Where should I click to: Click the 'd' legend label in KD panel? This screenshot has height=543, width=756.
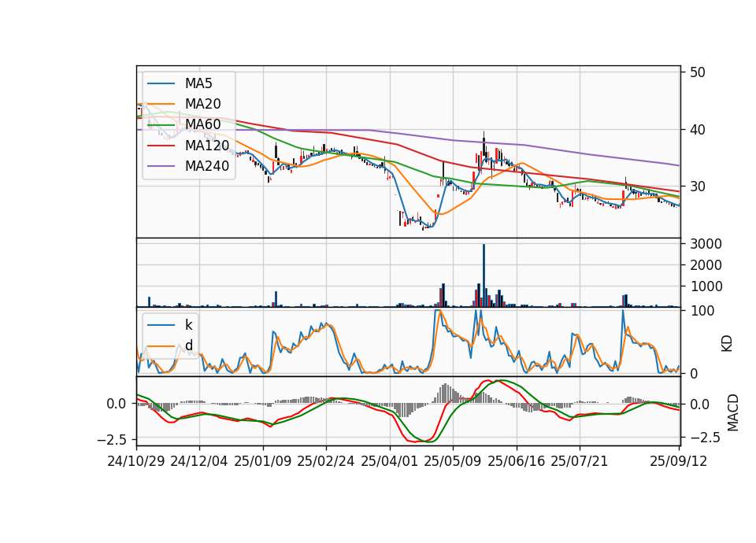click(189, 345)
